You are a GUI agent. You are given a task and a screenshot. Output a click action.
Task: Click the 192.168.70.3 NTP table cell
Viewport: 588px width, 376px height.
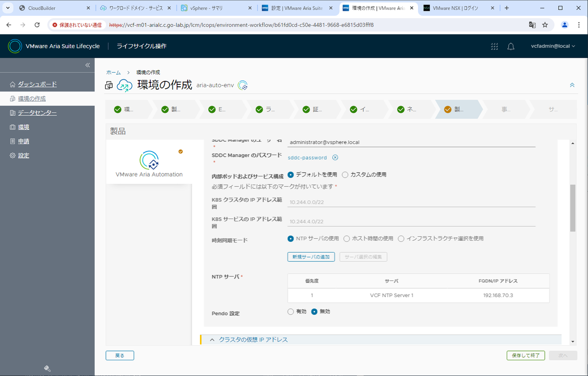498,296
